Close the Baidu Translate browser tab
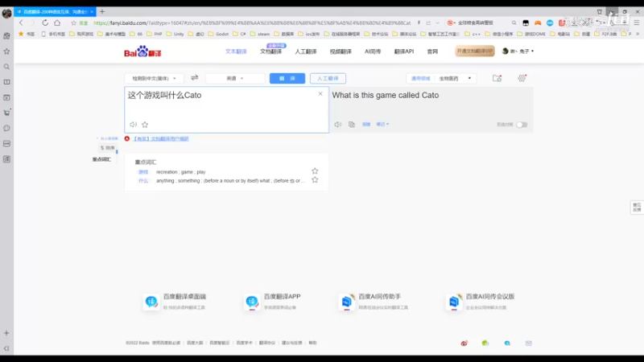 tap(92, 11)
